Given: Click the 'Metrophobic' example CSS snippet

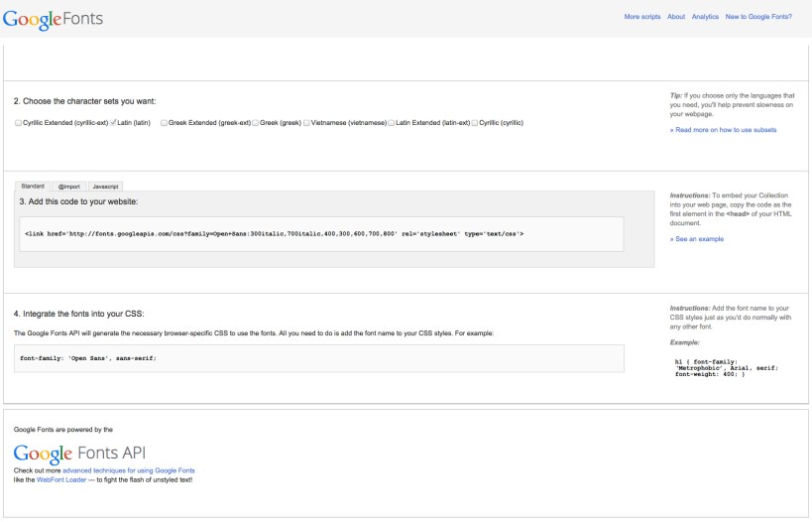Looking at the screenshot, I should point(726,368).
